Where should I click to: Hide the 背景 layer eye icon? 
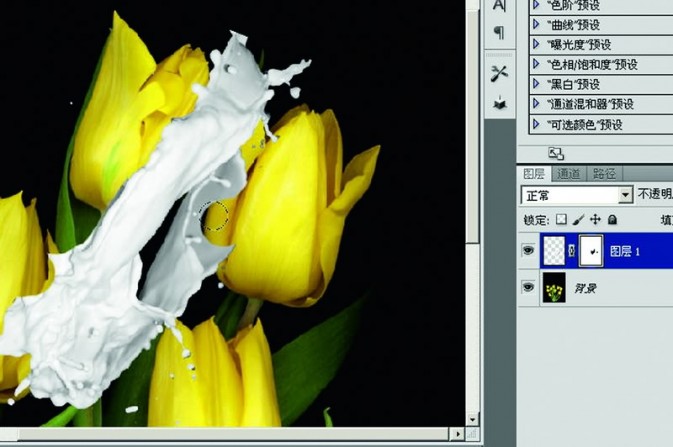pyautogui.click(x=528, y=286)
